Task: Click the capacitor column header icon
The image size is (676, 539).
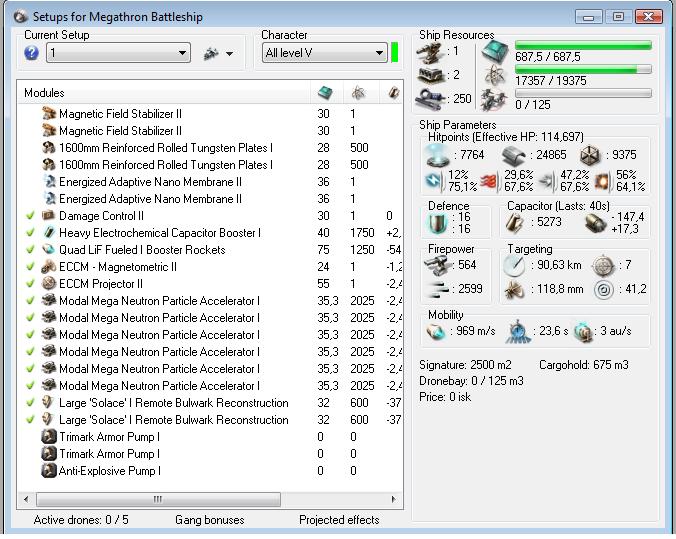Action: [394, 92]
